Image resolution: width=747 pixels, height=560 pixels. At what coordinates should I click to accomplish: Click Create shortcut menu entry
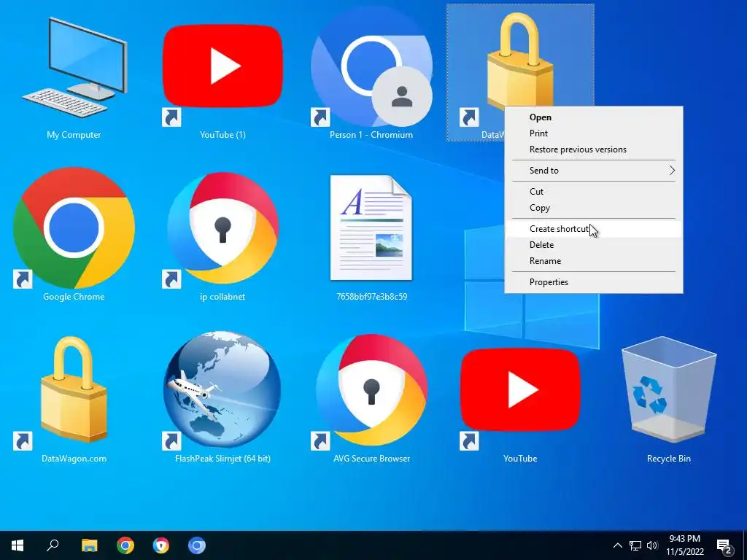tap(594, 228)
